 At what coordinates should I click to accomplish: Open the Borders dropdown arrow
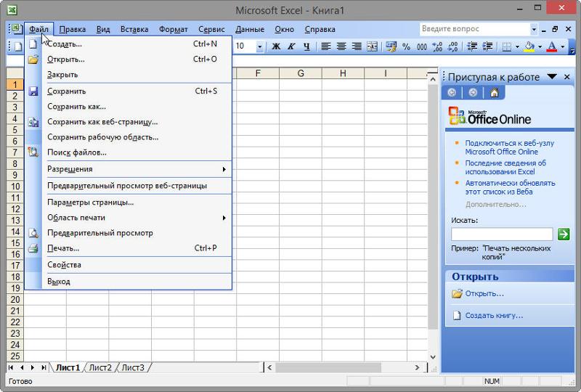(517, 46)
